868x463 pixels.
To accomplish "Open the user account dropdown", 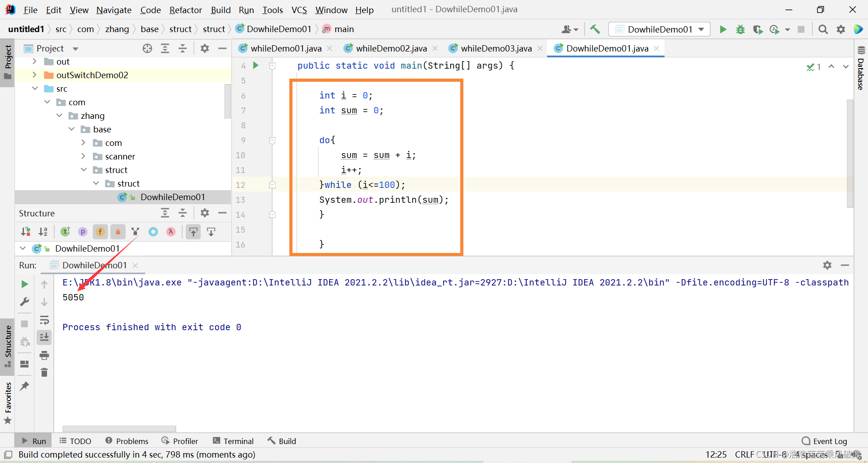I will click(570, 29).
